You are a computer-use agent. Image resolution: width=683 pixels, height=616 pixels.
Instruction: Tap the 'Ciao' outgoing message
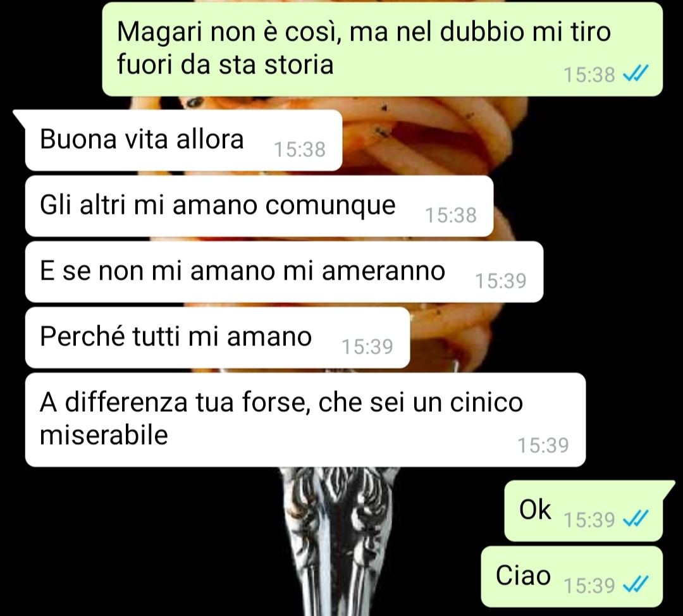pos(572,577)
